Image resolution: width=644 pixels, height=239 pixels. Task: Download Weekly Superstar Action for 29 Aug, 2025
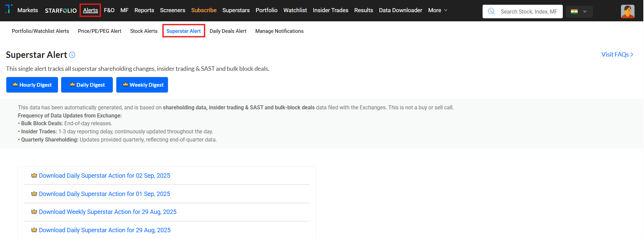pos(108,212)
